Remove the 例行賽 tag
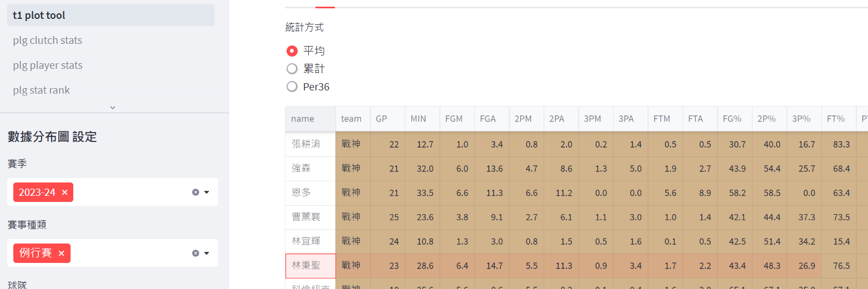The height and width of the screenshot is (289, 868). (61, 253)
